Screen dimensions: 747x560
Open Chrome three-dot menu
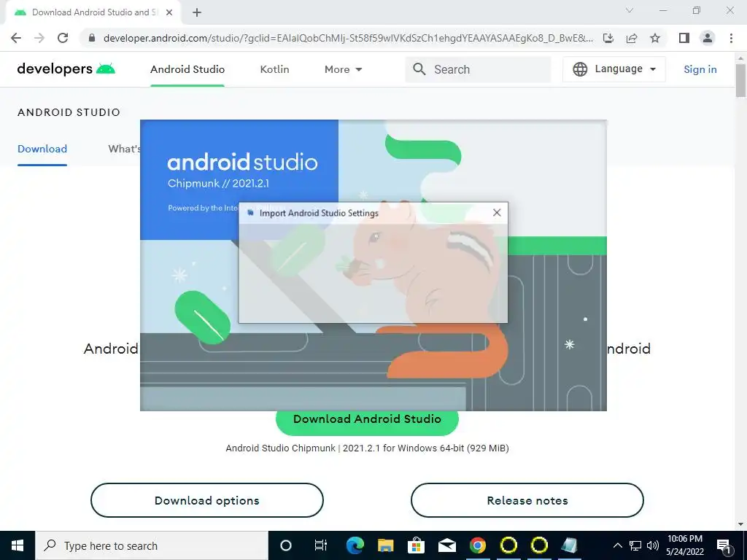tap(731, 38)
